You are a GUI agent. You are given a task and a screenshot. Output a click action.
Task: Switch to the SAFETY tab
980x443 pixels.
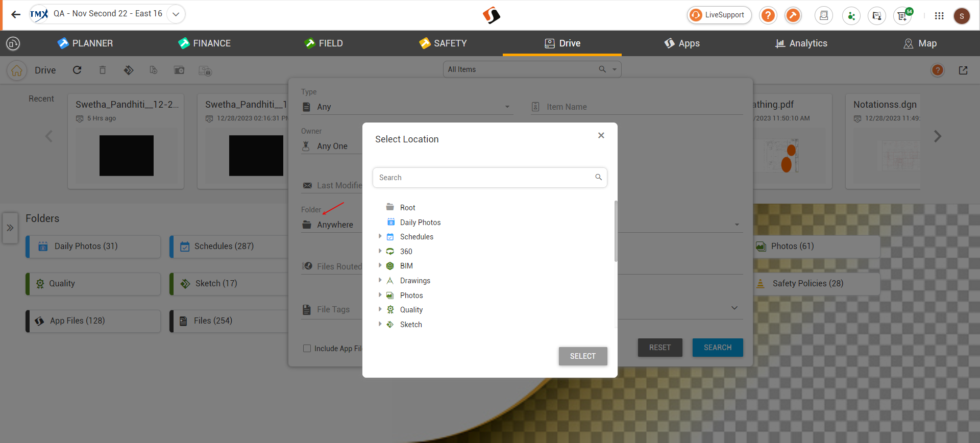pos(443,43)
